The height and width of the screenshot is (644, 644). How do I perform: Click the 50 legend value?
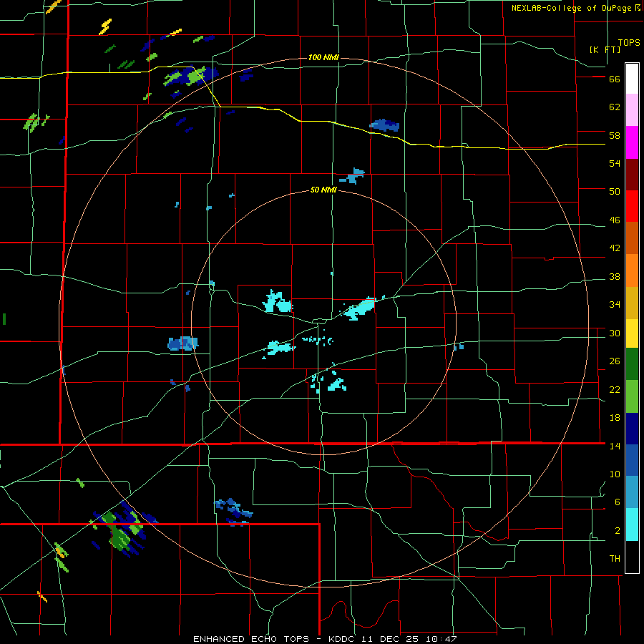[x=615, y=192]
